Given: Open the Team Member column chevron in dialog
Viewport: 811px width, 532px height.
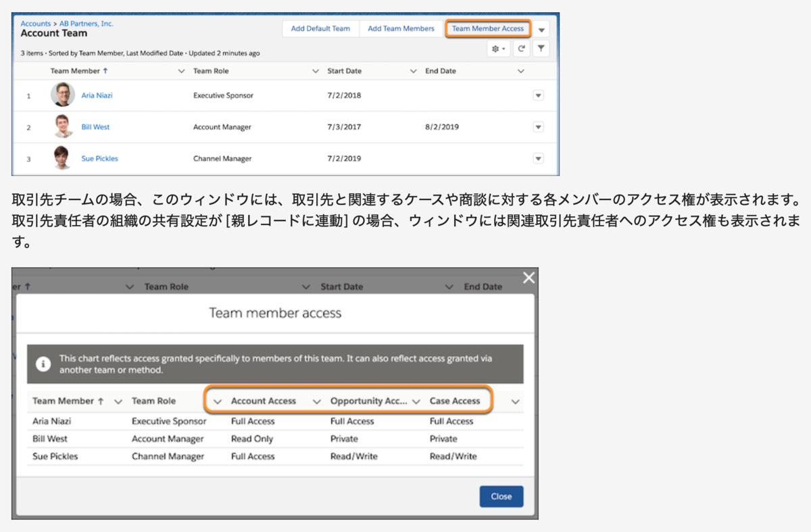Looking at the screenshot, I should (118, 402).
